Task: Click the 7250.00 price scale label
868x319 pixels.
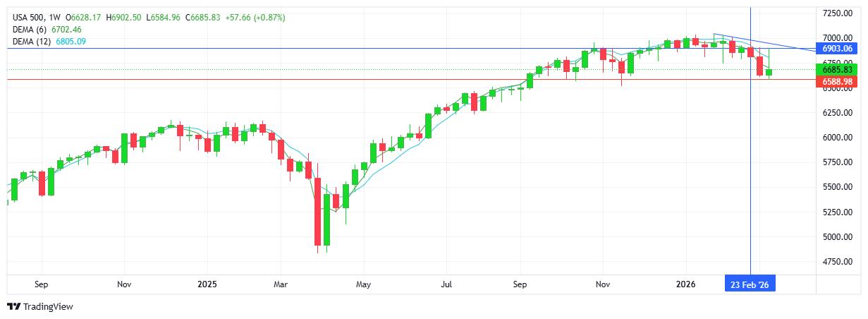Action: (x=838, y=13)
